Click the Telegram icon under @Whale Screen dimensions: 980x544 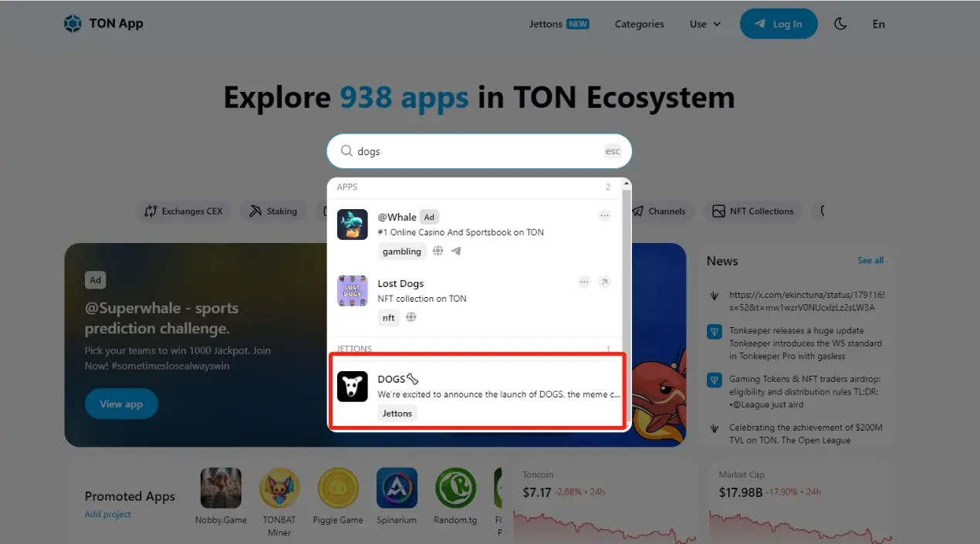click(x=456, y=251)
